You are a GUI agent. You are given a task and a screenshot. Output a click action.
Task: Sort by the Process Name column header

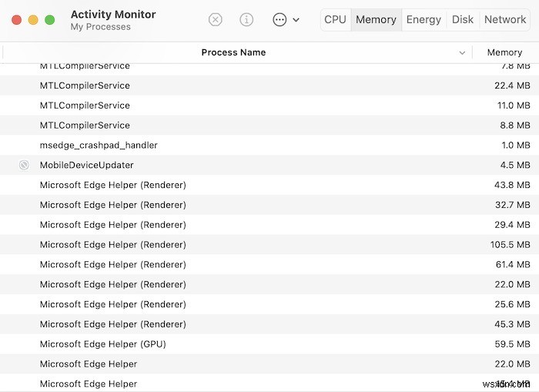[x=233, y=52]
